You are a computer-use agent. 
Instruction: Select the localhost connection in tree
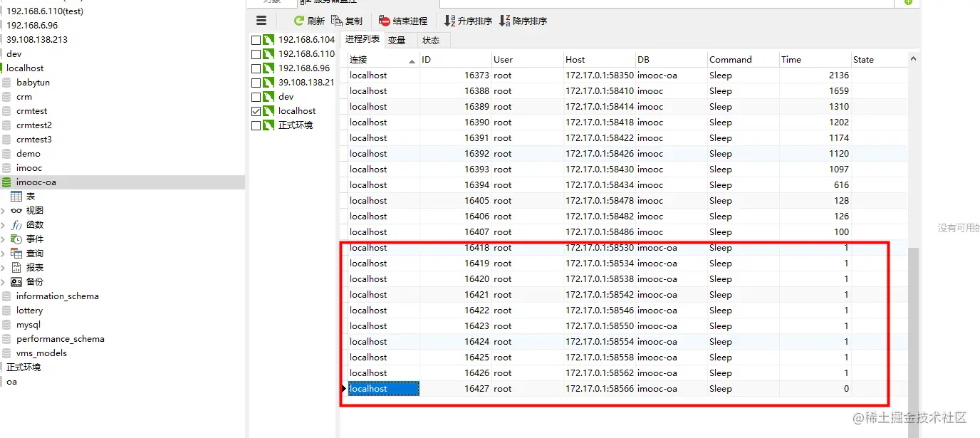(x=25, y=68)
